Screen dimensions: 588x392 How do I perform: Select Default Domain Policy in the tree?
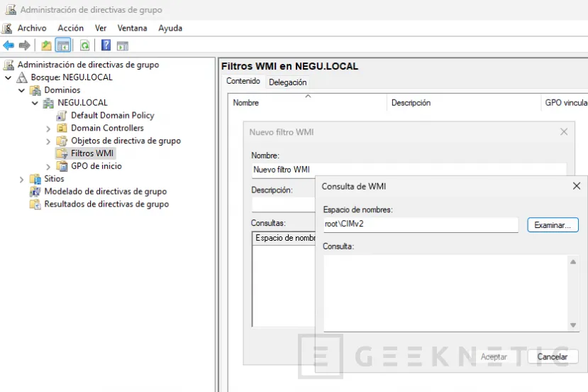(x=113, y=115)
